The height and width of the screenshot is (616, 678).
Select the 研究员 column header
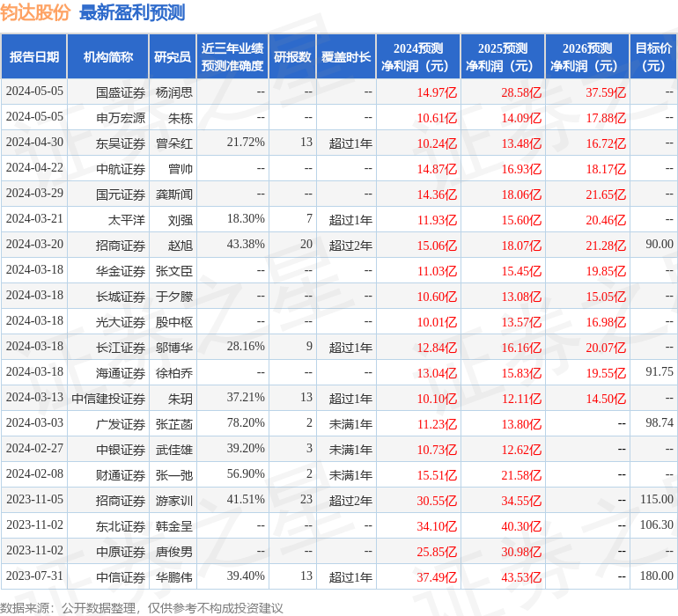pos(173,56)
